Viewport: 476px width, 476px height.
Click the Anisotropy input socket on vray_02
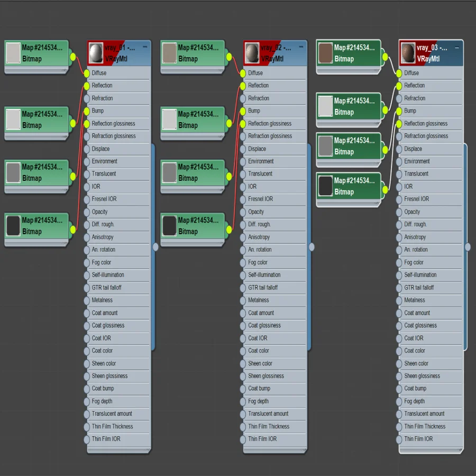(x=243, y=237)
